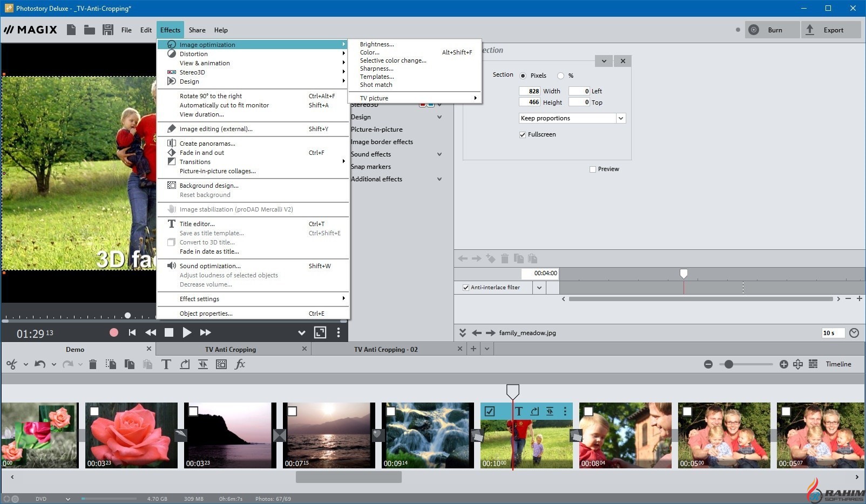Click the Burn button
866x504 pixels.
(772, 30)
